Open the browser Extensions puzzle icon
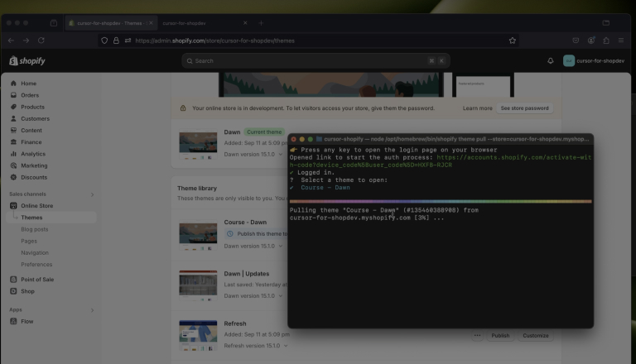636x364 pixels. pyautogui.click(x=606, y=41)
